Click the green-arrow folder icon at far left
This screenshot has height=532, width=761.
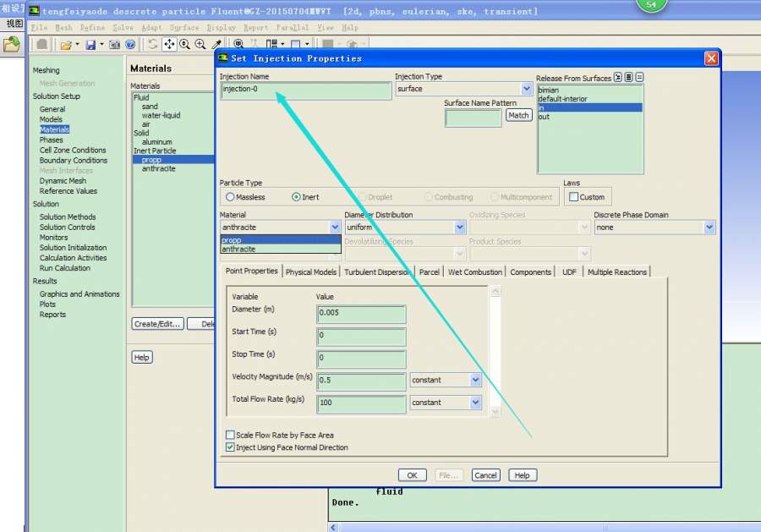pyautogui.click(x=11, y=45)
